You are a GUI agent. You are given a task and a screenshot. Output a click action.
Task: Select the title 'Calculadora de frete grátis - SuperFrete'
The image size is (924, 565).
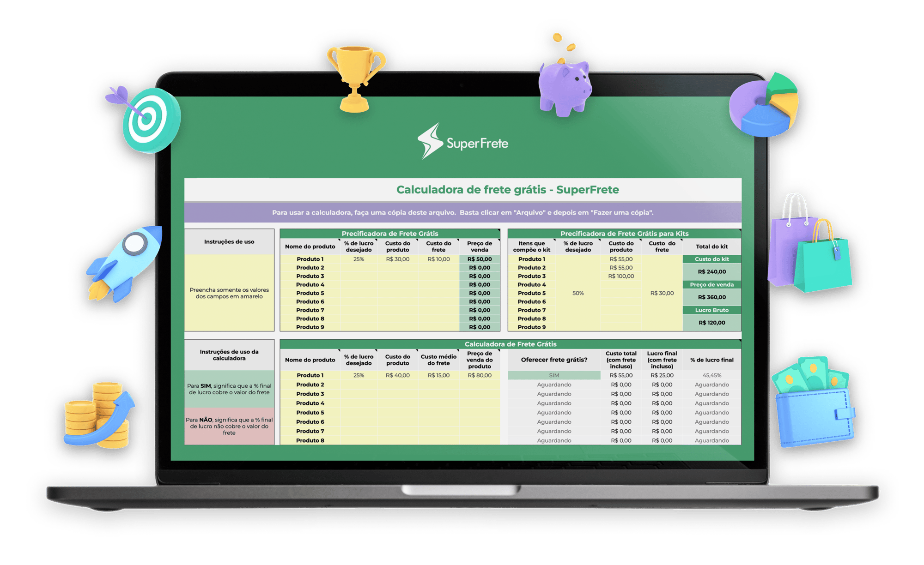click(x=507, y=190)
